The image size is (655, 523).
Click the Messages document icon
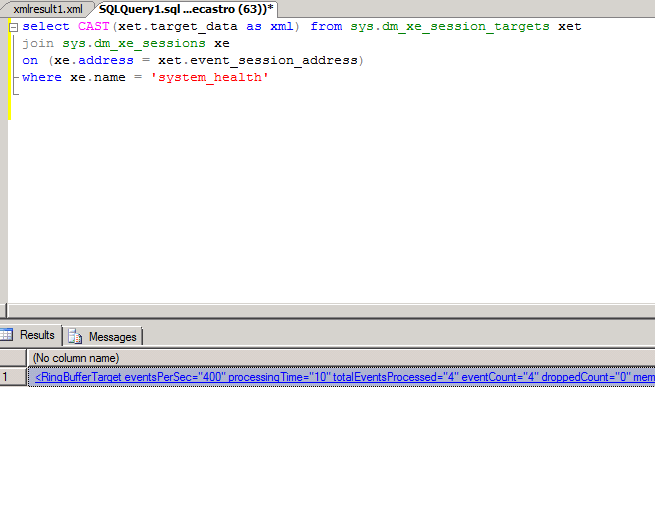point(75,336)
